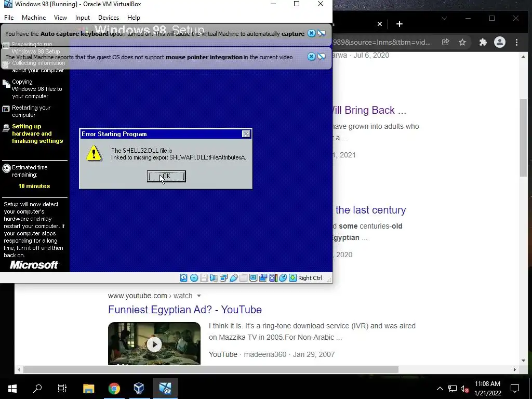
Task: Click the mouse integration status icon
Action: point(283,278)
